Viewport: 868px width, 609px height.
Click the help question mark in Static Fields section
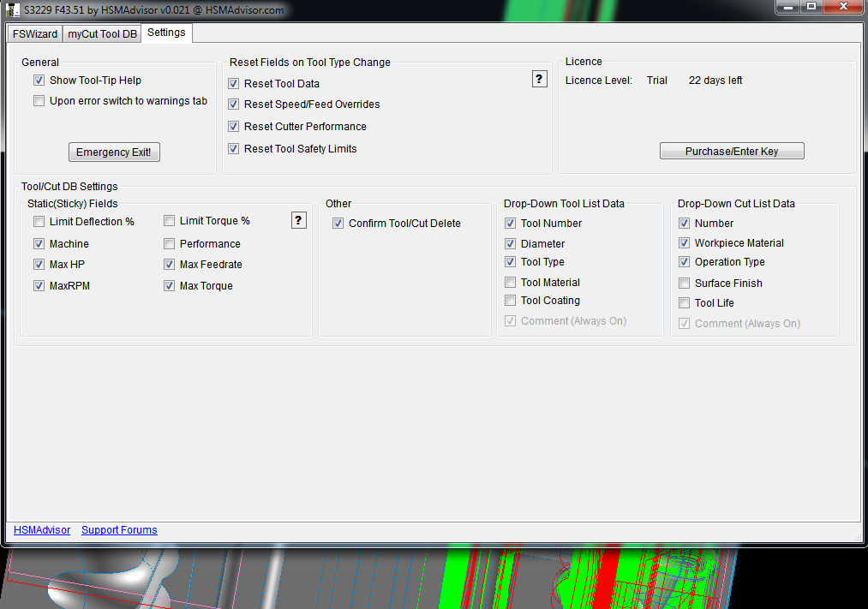point(298,221)
